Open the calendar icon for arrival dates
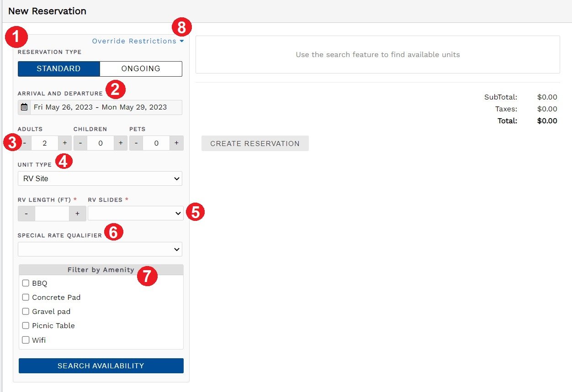 [24, 107]
